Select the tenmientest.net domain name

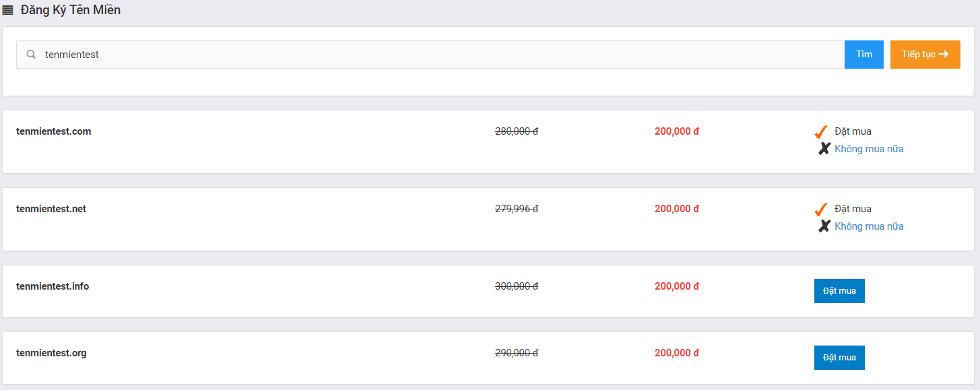[51, 209]
